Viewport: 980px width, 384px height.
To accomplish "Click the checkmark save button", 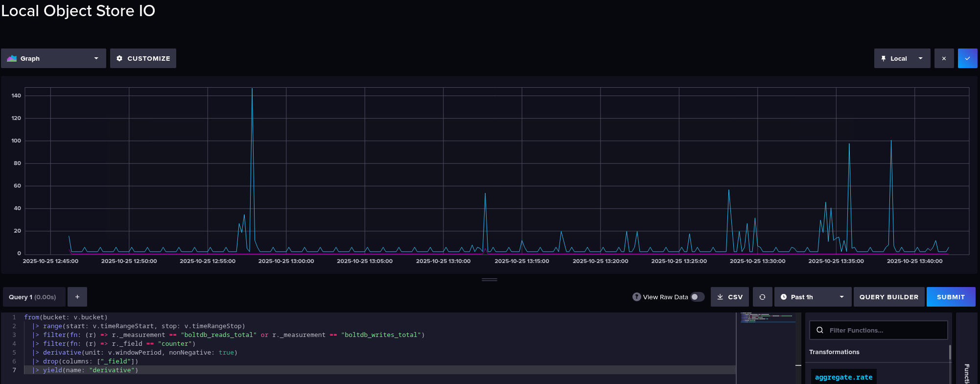I will [x=967, y=58].
